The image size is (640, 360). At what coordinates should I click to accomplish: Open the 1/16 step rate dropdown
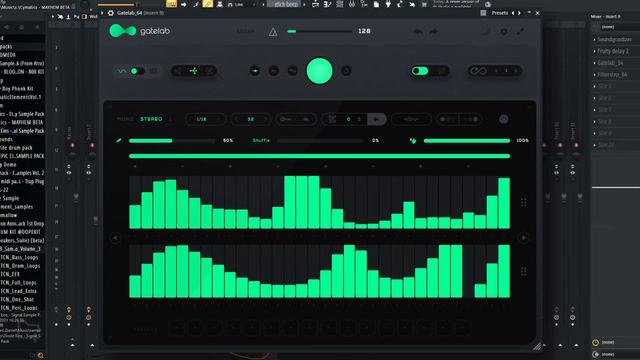pos(205,119)
